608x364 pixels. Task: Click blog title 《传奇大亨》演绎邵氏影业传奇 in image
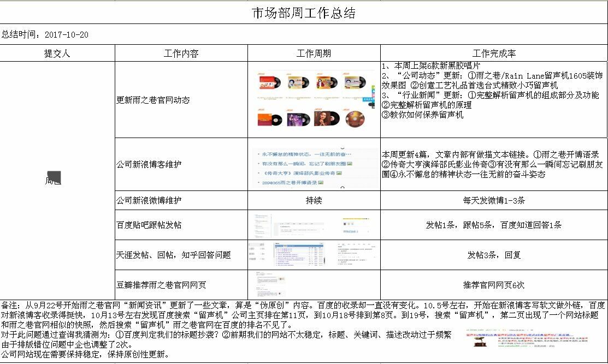tap(299, 173)
